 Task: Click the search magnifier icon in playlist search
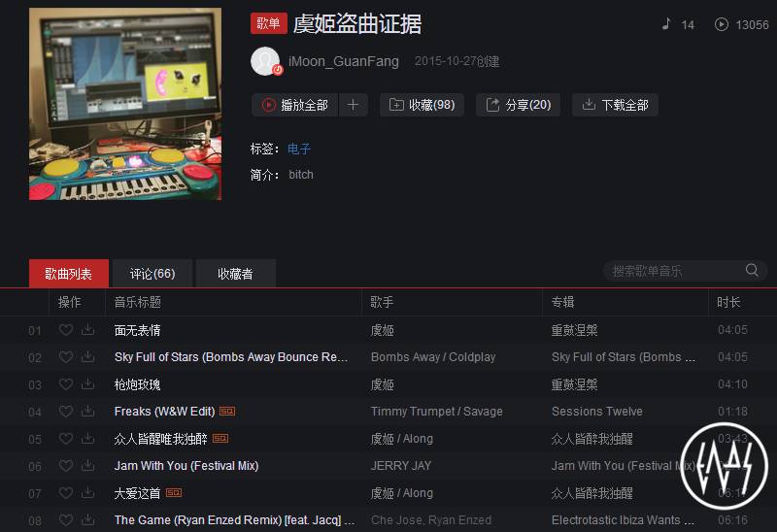[x=752, y=270]
